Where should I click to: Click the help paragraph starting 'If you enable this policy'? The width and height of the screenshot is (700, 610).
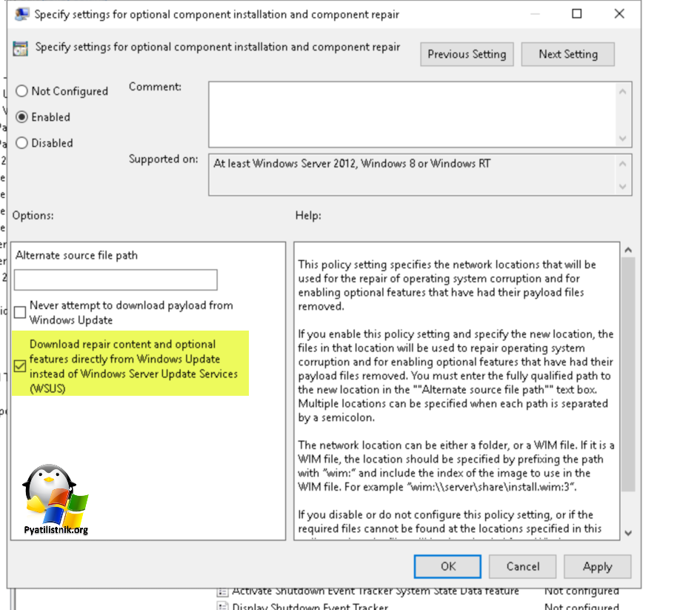(456, 376)
